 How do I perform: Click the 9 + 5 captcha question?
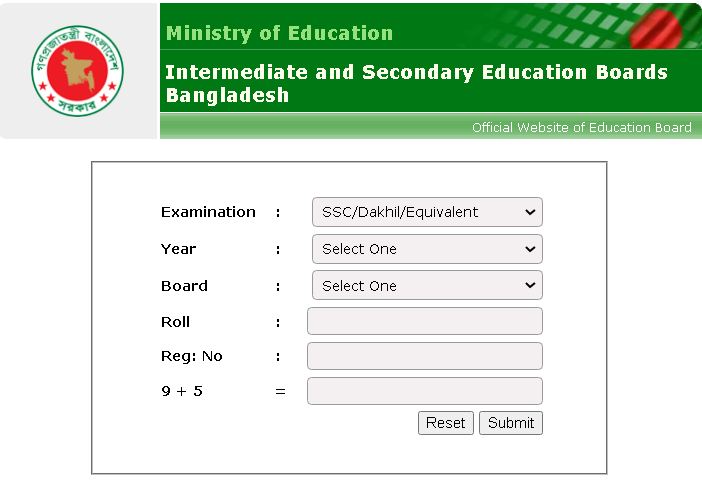click(x=181, y=391)
